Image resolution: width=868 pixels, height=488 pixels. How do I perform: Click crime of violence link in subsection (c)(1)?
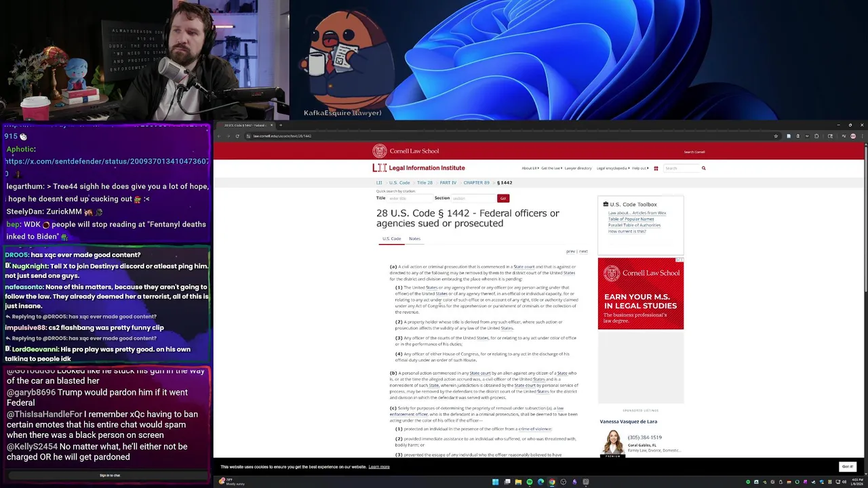pyautogui.click(x=534, y=429)
